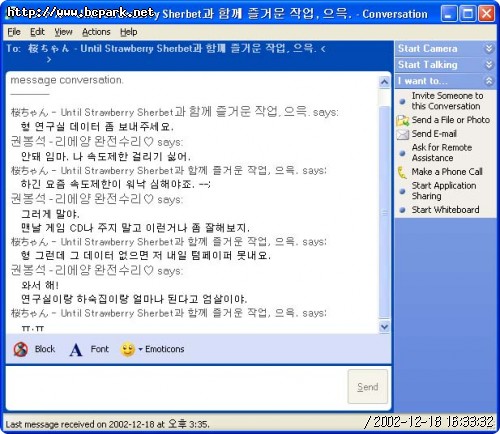Click the conversation scrollbar down arrow

point(384,327)
